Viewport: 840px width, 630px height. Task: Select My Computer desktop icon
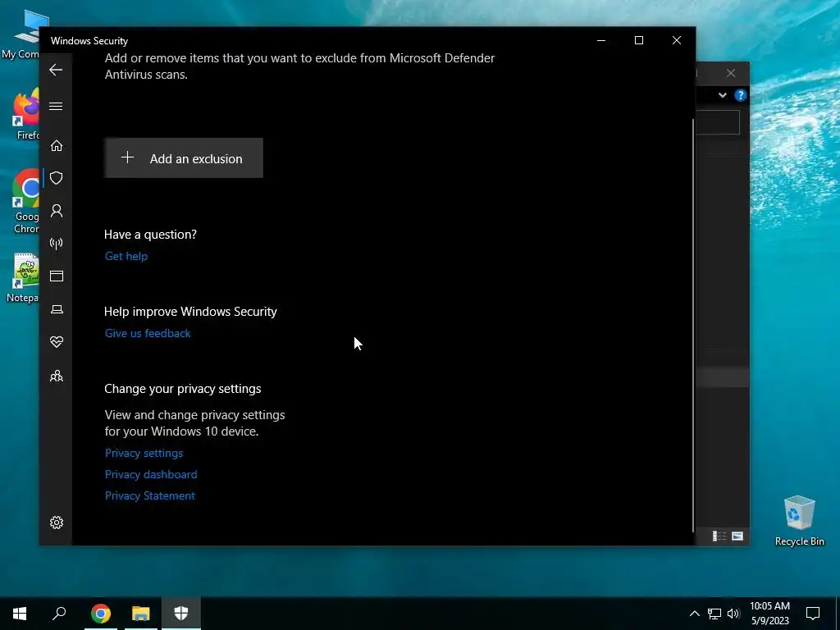[x=21, y=34]
